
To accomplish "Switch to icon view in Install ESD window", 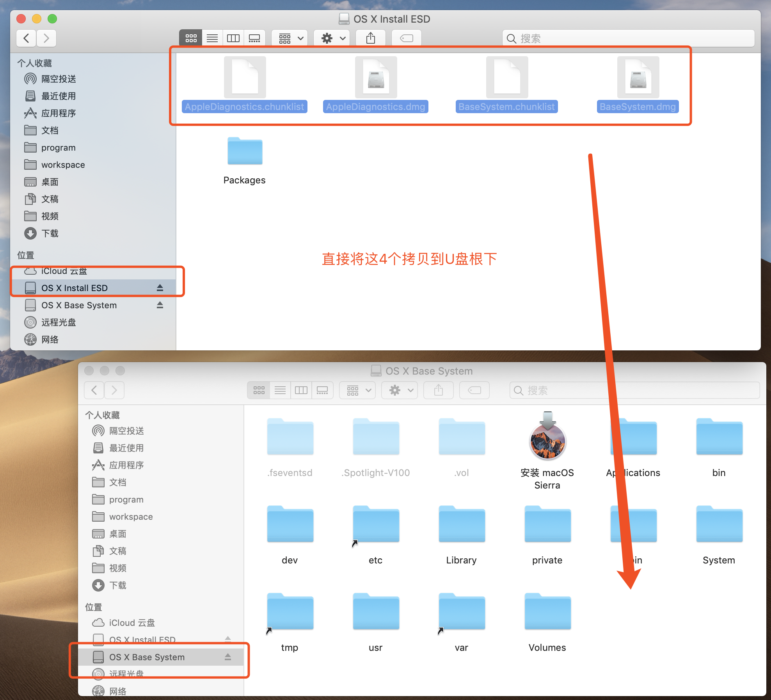I will 191,38.
